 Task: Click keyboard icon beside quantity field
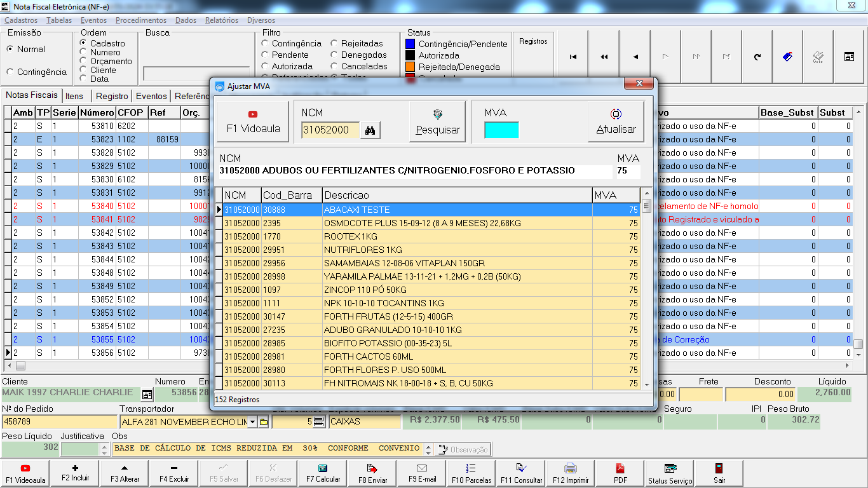[319, 421]
